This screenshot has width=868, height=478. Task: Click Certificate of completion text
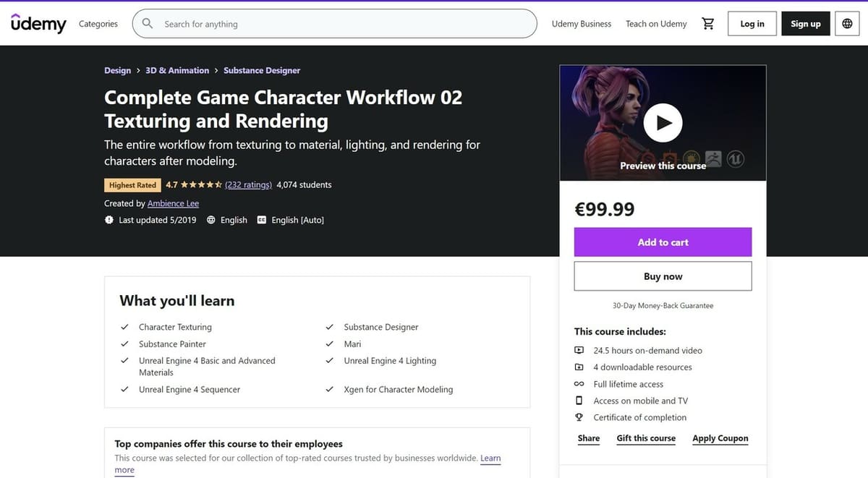tap(640, 417)
